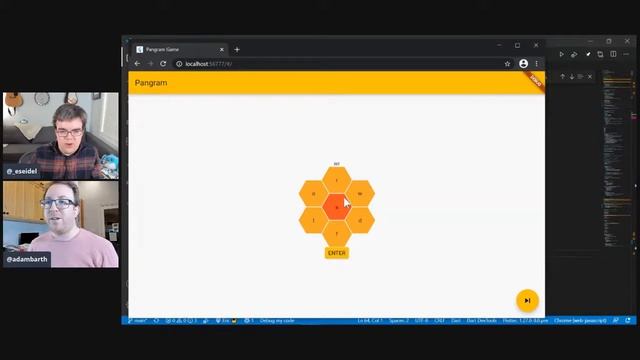
Task: Click the upper-left hexagon tile
Action: pyautogui.click(x=313, y=193)
